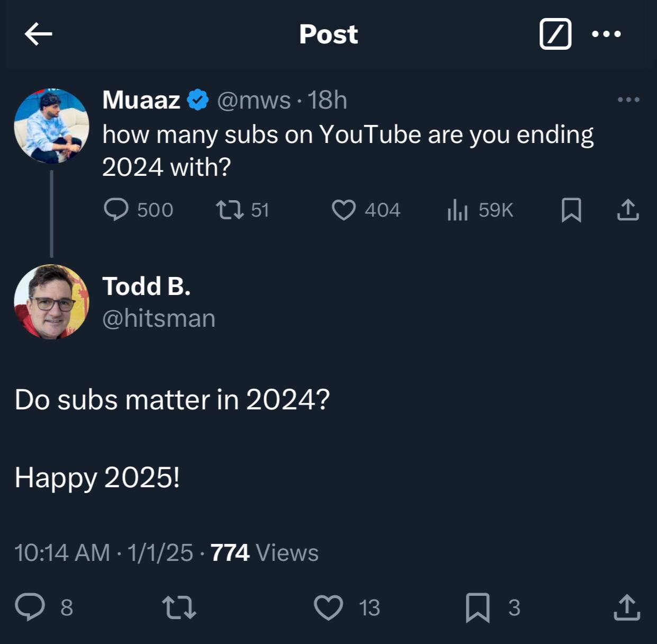Click the reply icon on Muaaz's post

(x=118, y=210)
